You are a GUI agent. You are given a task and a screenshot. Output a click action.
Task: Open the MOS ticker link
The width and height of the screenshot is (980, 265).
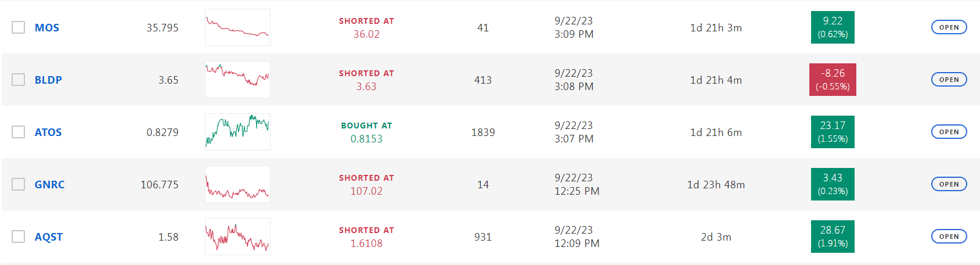[46, 28]
